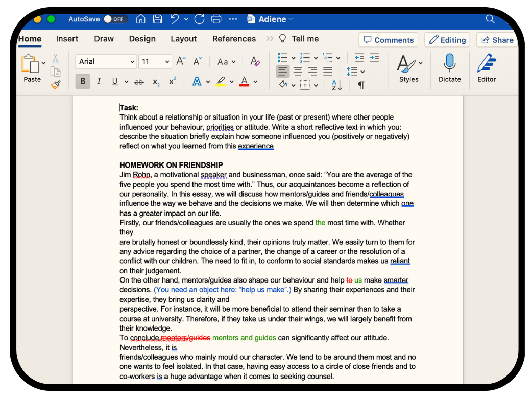532x400 pixels.
Task: Open the font color picker arrow
Action: 255,82
